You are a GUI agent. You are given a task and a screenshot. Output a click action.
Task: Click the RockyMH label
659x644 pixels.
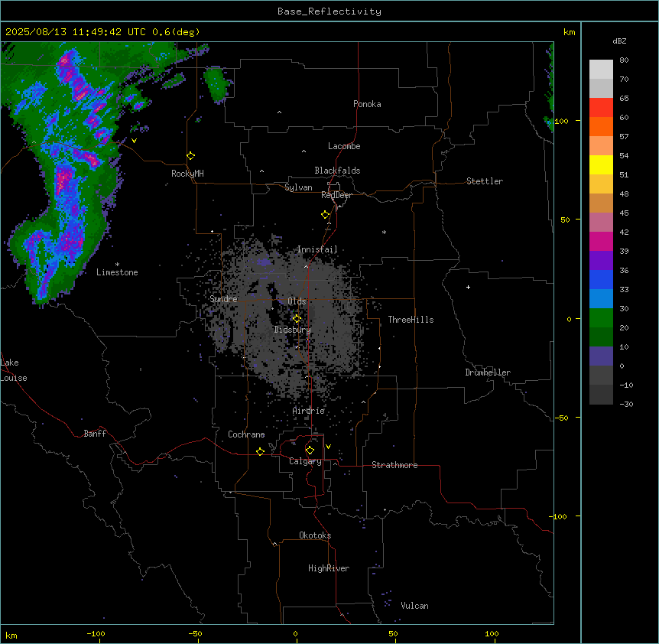(187, 174)
